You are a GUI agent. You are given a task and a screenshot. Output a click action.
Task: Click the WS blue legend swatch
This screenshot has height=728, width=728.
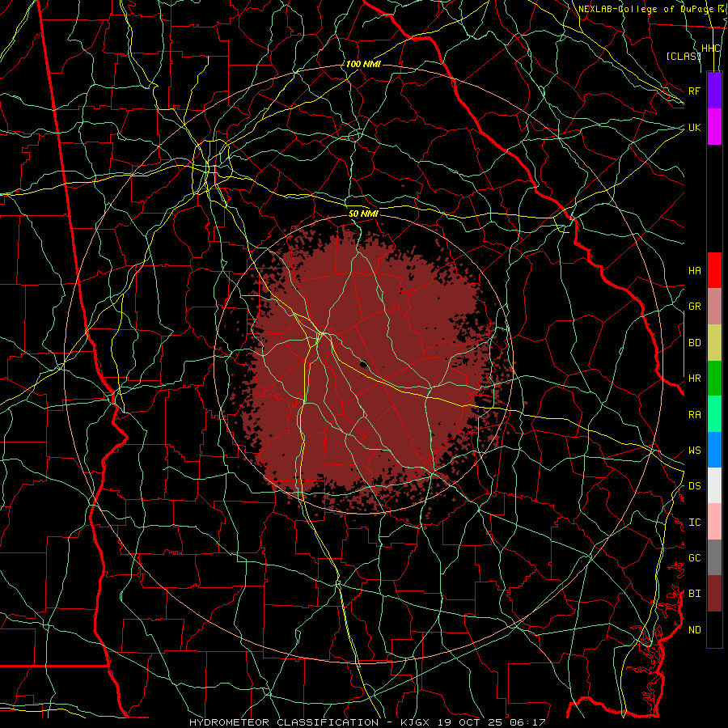coord(714,450)
